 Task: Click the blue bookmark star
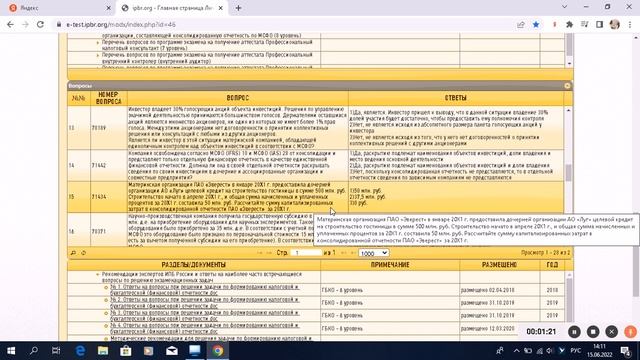click(536, 24)
